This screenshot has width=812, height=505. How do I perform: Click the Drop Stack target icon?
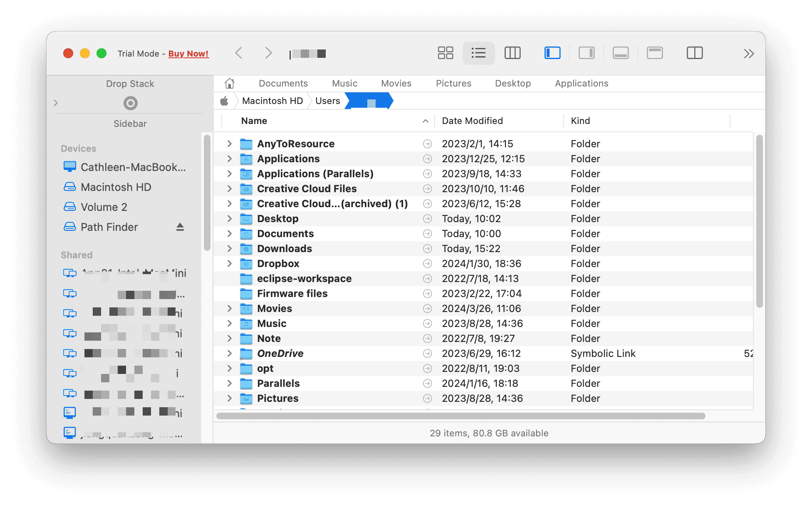(130, 103)
